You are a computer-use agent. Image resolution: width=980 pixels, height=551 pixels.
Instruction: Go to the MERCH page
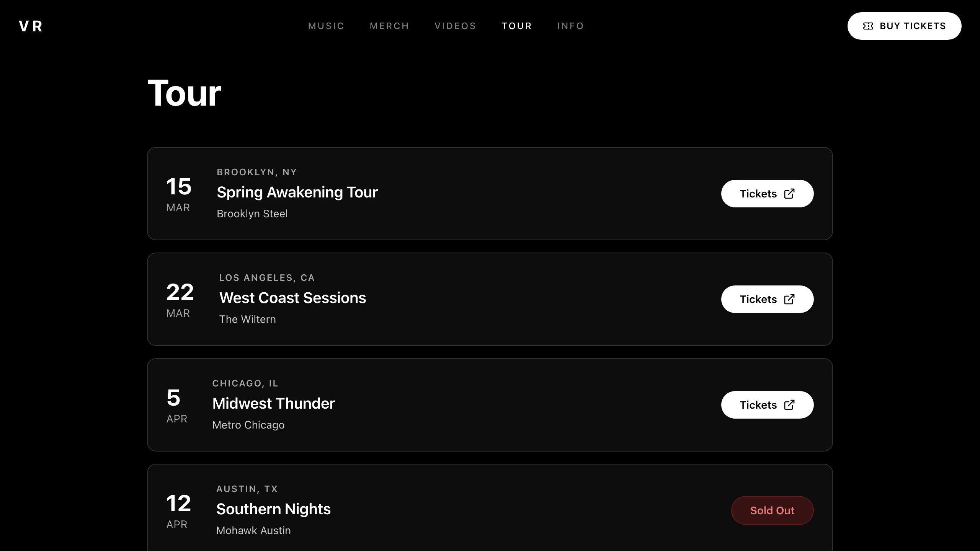pos(389,26)
